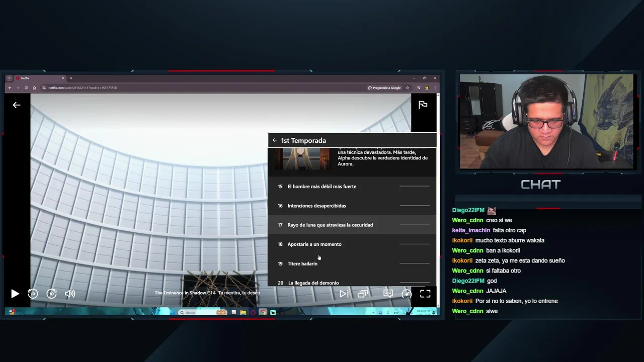This screenshot has height=362, width=644.
Task: Click chat username keita_imachin
Action: [471, 230]
